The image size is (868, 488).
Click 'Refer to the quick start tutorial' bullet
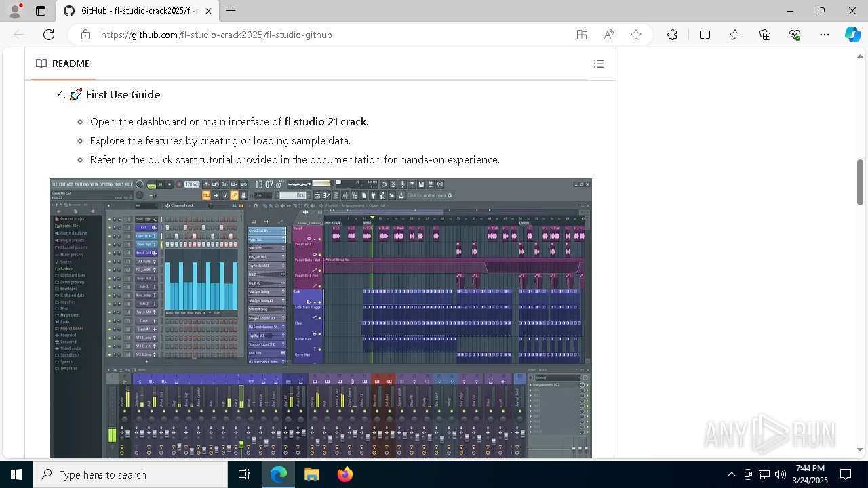[295, 160]
